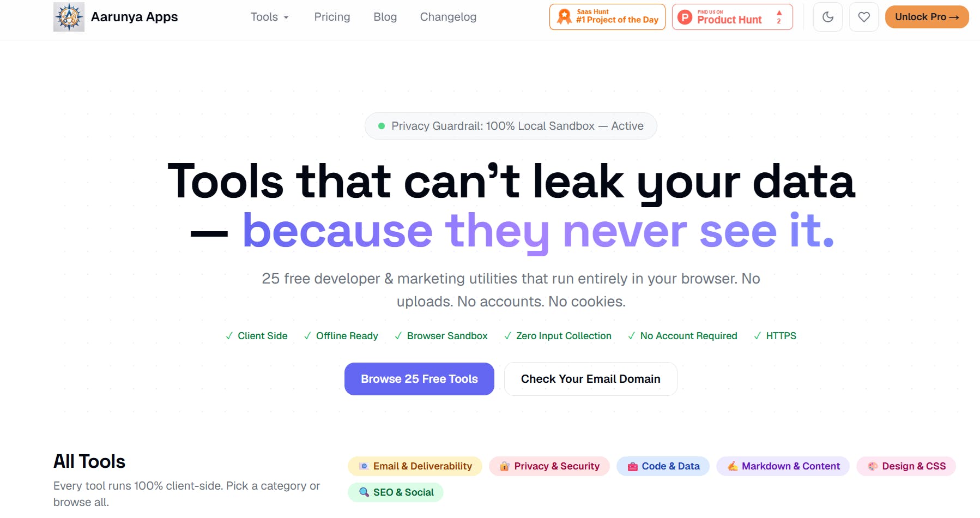Image resolution: width=980 pixels, height=518 pixels.
Task: Select Markdown & Content category chip
Action: point(783,466)
